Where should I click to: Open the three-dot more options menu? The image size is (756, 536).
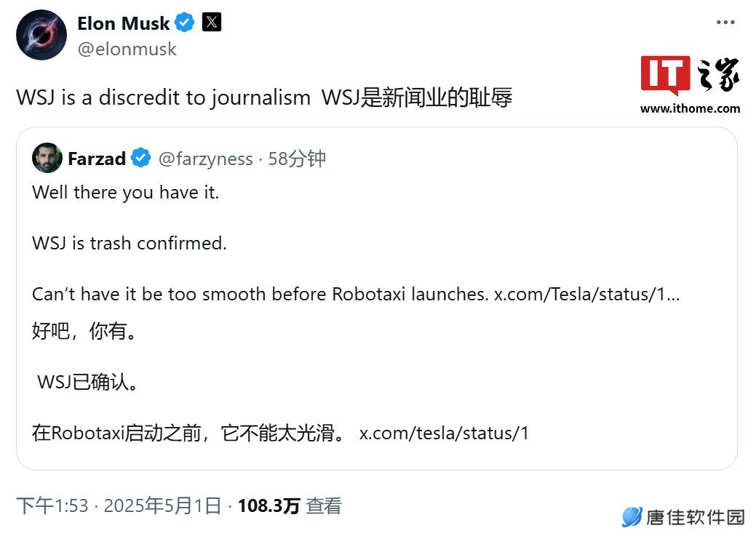pyautogui.click(x=725, y=22)
